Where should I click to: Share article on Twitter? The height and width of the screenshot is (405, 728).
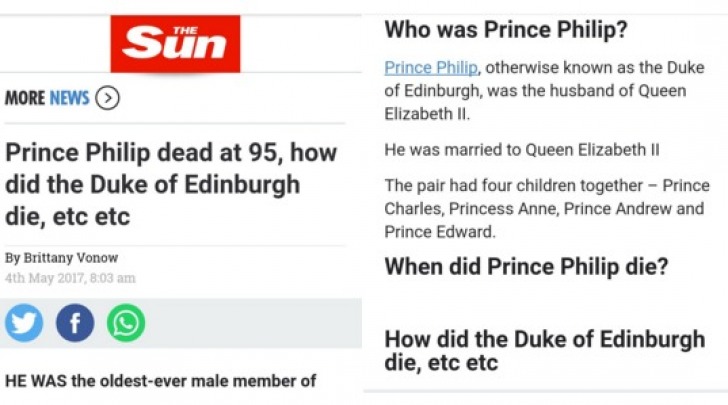point(24,323)
